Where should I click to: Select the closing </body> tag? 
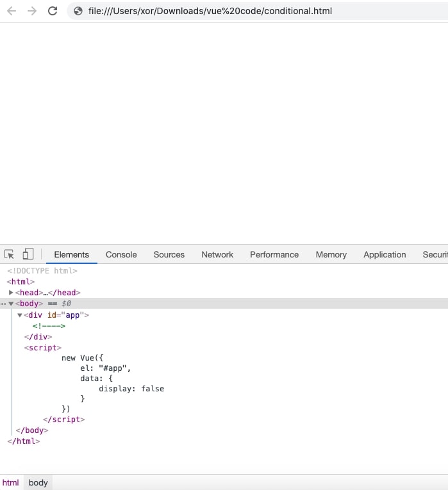coord(32,430)
